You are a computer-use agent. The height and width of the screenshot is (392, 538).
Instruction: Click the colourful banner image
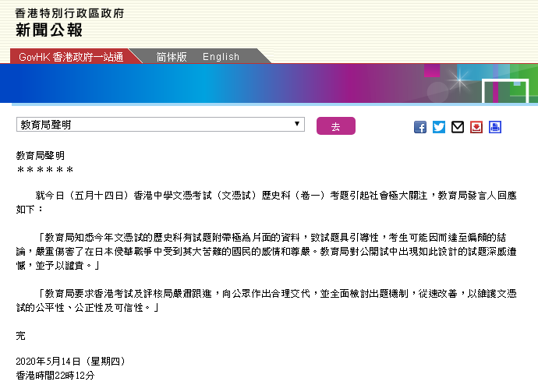(269, 83)
